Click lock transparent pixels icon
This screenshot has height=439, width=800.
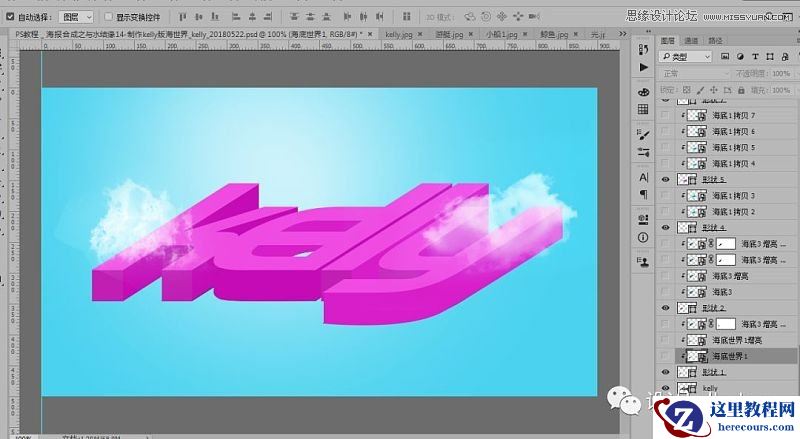tap(687, 90)
